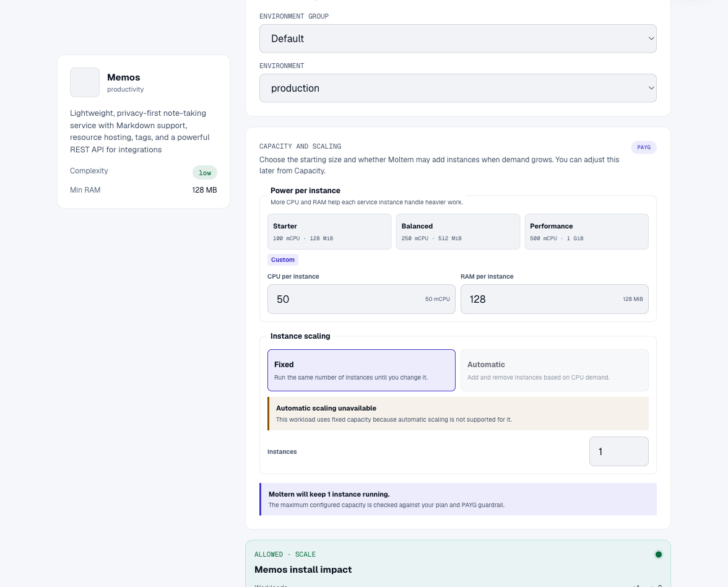Click the Complexity label
Image resolution: width=728 pixels, height=587 pixels.
point(89,171)
